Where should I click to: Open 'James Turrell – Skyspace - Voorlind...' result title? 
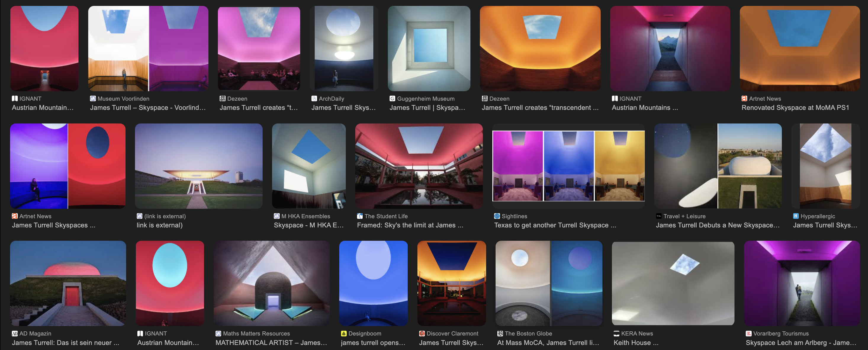148,107
